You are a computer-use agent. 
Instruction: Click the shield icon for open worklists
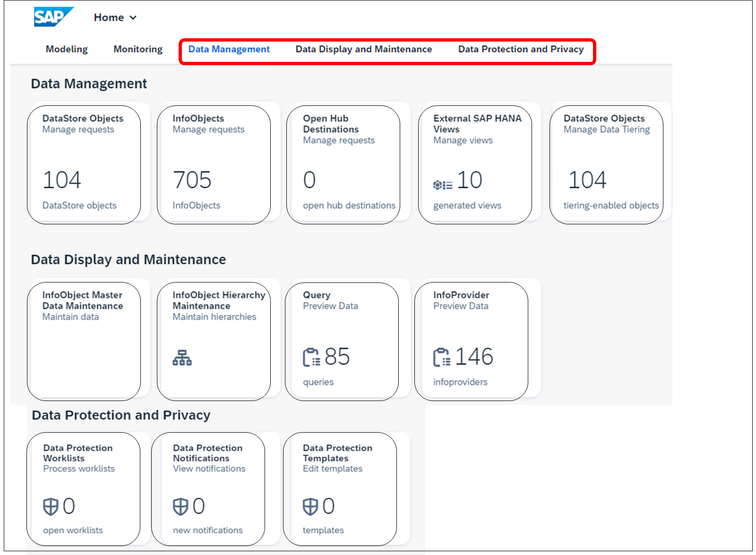(x=51, y=507)
